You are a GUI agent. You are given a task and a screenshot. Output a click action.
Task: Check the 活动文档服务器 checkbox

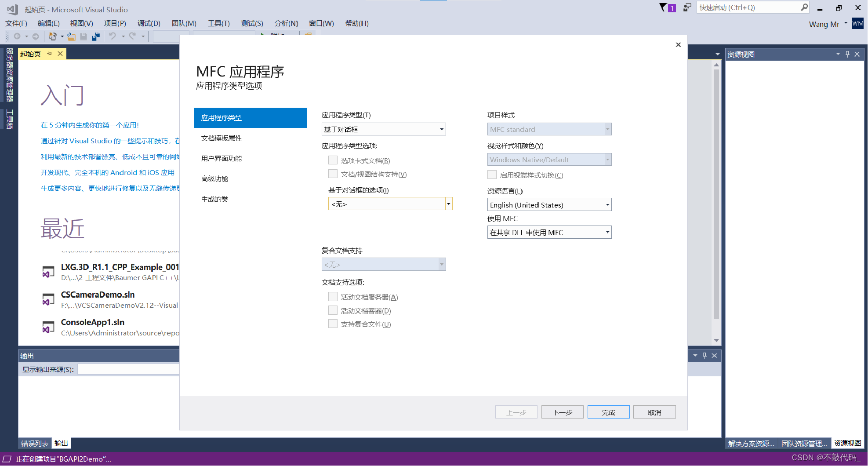333,296
